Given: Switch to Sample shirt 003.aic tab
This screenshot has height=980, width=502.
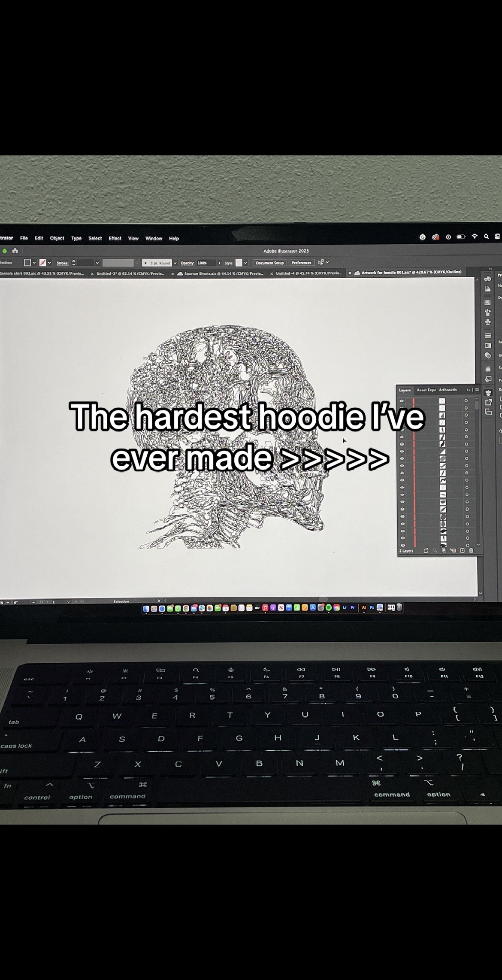Looking at the screenshot, I should tap(42, 273).
